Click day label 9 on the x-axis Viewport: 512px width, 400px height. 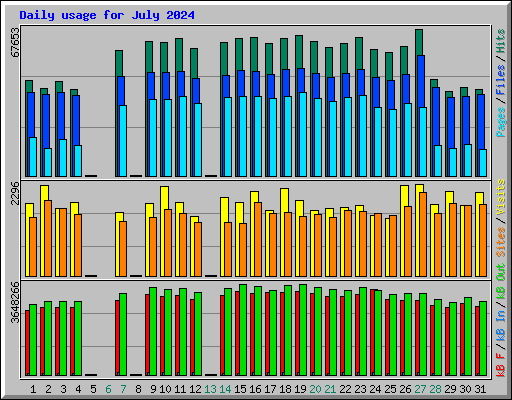pos(153,389)
